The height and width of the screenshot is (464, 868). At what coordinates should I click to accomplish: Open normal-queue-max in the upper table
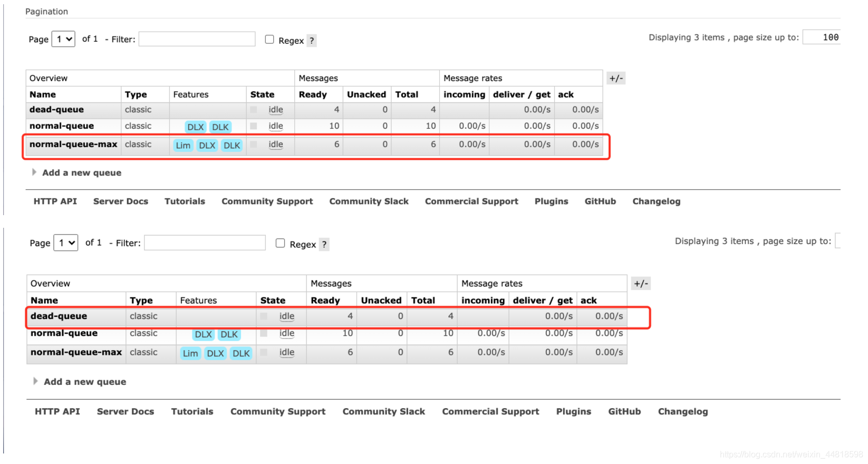73,144
